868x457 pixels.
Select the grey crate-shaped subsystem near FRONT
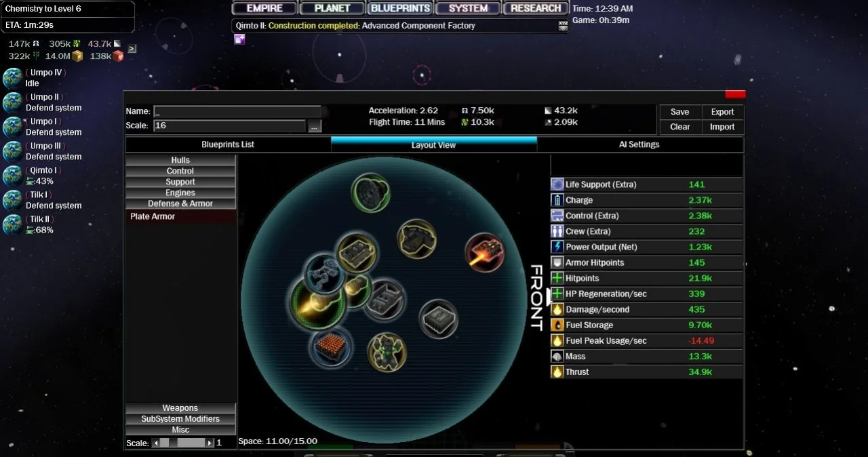pyautogui.click(x=438, y=319)
